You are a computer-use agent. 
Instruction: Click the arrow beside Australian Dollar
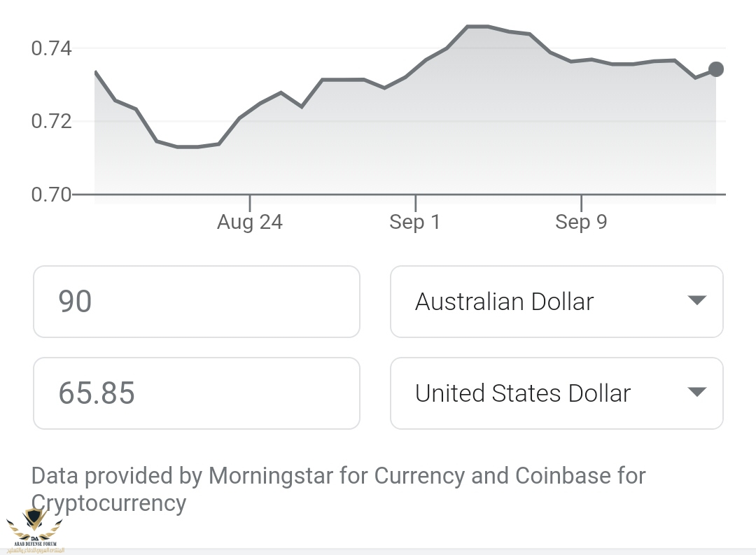pos(696,300)
